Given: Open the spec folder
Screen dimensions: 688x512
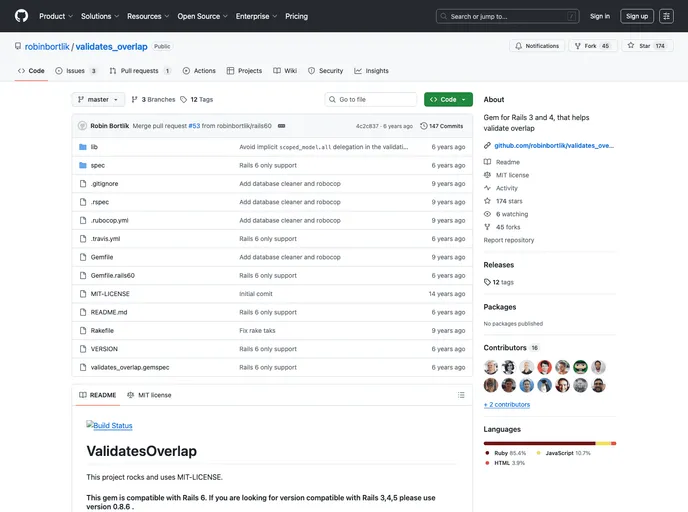Looking at the screenshot, I should (97, 165).
